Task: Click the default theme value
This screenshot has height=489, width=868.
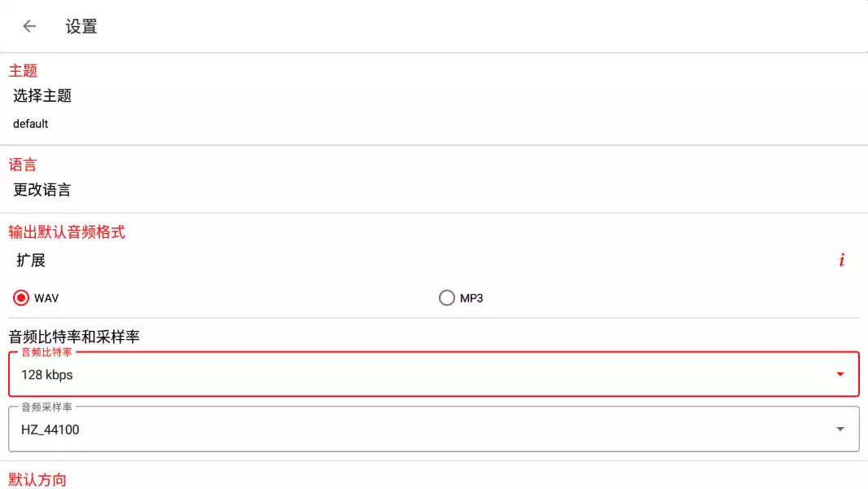Action: [x=31, y=124]
